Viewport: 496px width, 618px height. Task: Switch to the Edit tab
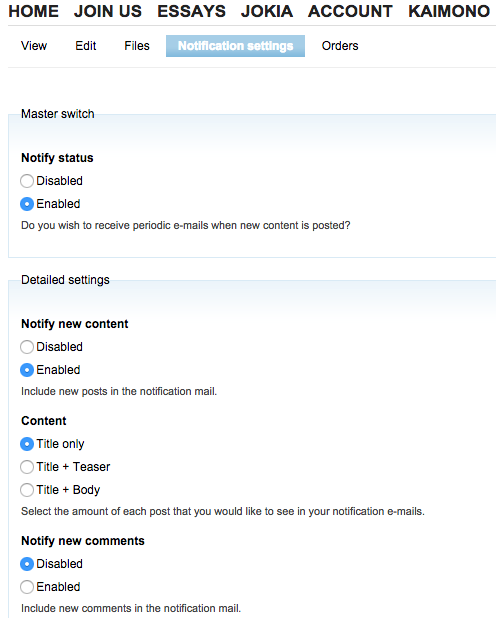(x=86, y=46)
